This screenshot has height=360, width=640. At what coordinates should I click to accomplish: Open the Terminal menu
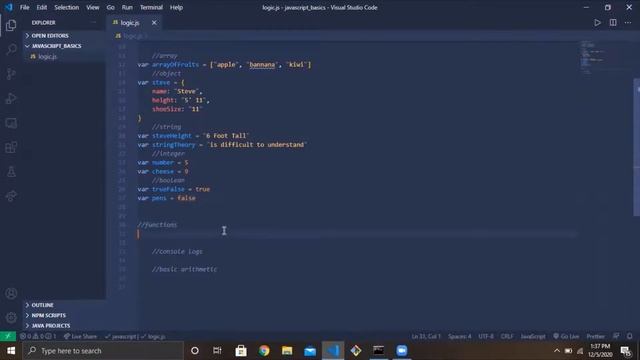pos(151,7)
